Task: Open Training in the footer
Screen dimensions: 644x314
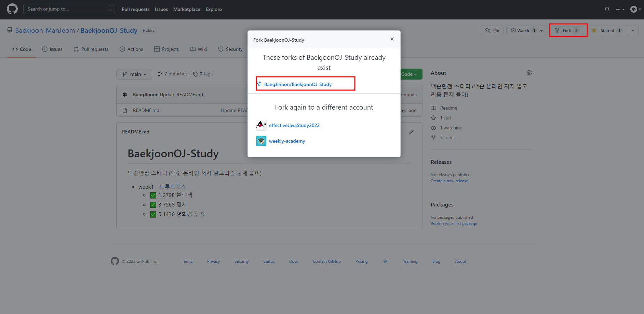Action: click(410, 261)
